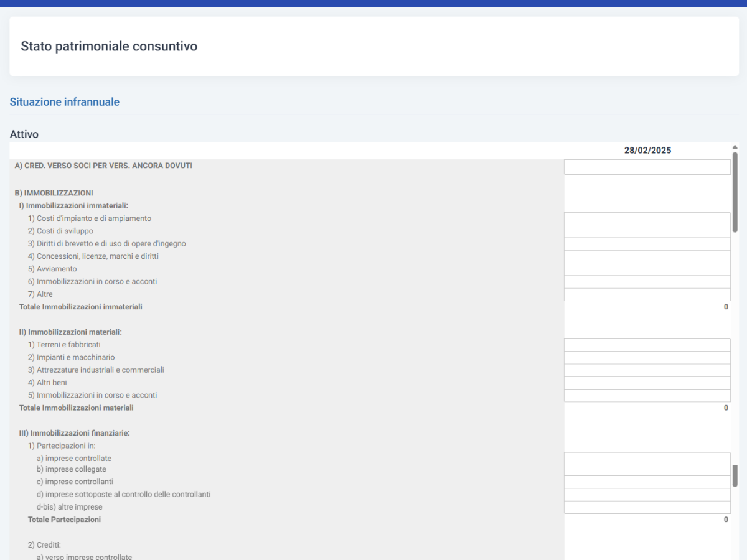The width and height of the screenshot is (747, 560).
Task: Focus the 7) Altre input field
Action: click(x=647, y=294)
